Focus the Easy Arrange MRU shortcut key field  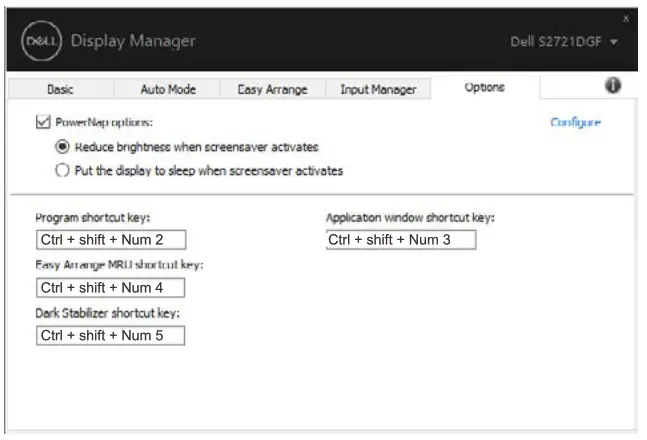[111, 288]
